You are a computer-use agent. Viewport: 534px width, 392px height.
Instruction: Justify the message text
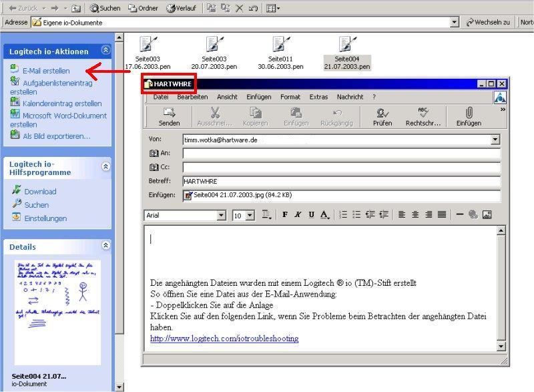click(x=442, y=214)
